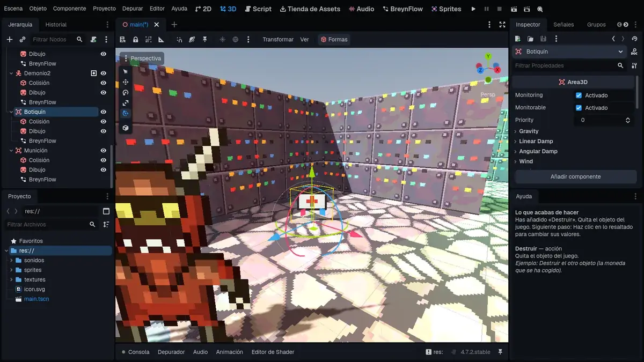Screen dimensions: 644x362
Task: Activate the Rotate tool in the viewport
Action: [x=126, y=92]
